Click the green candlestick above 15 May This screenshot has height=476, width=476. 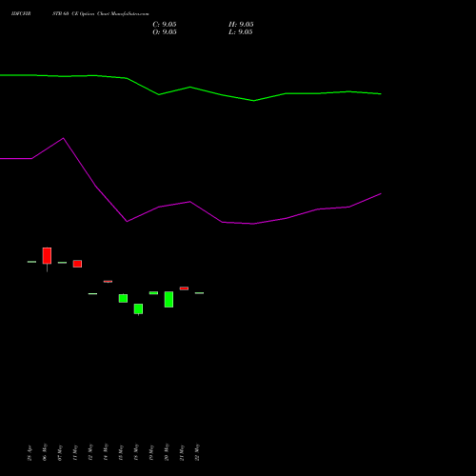(x=123, y=298)
